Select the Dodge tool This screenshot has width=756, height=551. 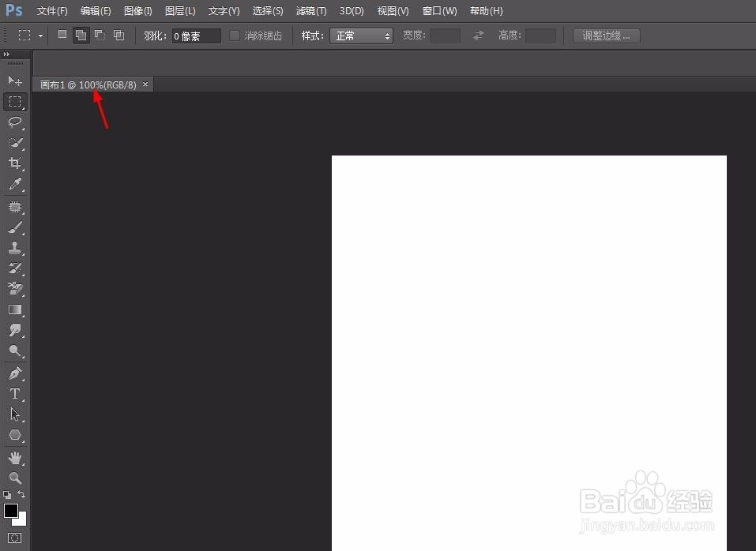15,350
